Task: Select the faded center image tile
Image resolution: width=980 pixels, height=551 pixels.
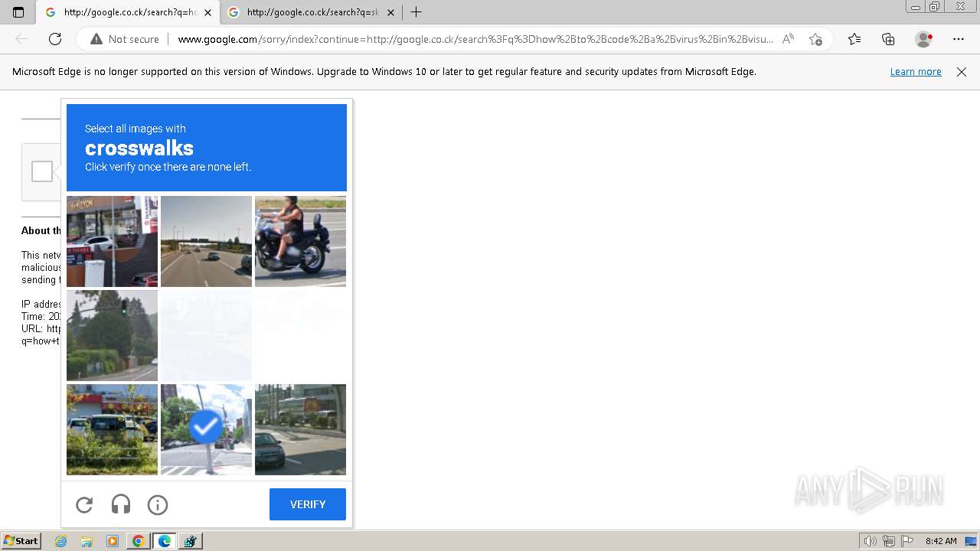Action: pos(206,335)
